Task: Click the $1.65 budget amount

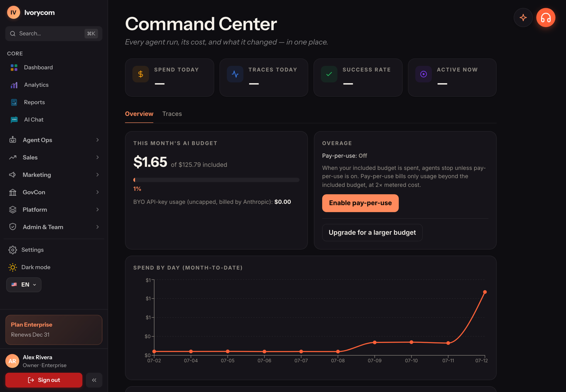Action: click(150, 162)
